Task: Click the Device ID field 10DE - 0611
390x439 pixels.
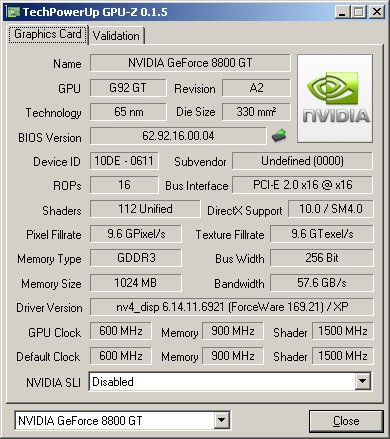Action: [x=124, y=161]
